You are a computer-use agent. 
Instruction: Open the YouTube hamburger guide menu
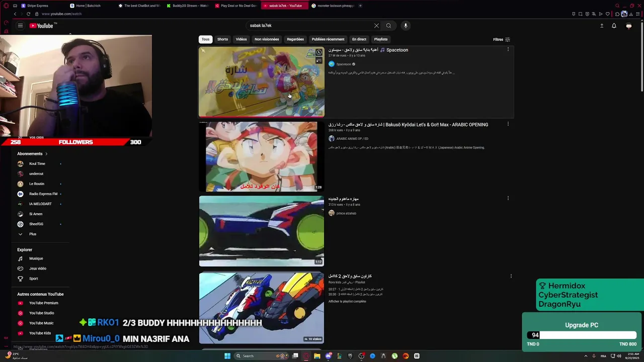click(x=20, y=26)
